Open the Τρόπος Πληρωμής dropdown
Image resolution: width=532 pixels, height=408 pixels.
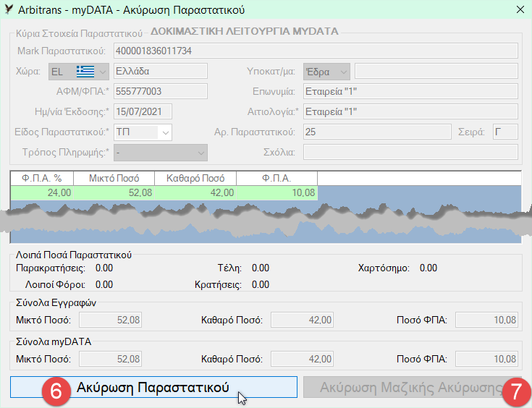point(161,153)
